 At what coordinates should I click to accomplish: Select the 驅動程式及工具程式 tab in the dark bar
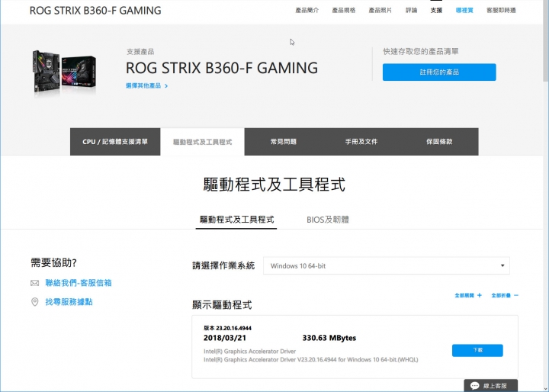pos(202,142)
